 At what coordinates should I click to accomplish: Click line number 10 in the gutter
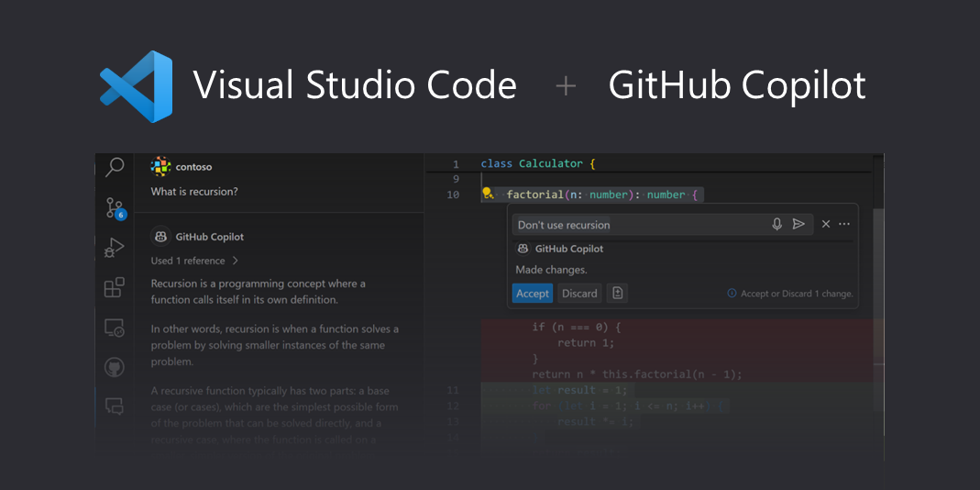tap(454, 195)
